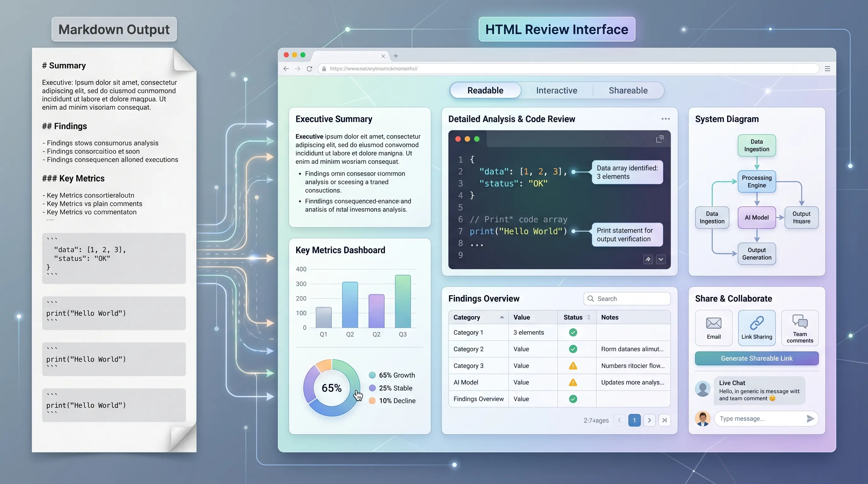Viewport: 868px width, 484px height.
Task: Close the current browser tab
Action: (x=383, y=56)
